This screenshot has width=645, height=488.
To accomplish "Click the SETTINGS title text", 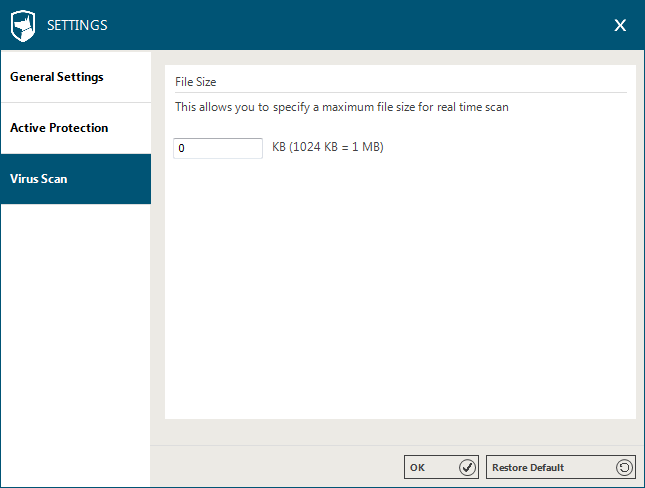I will tap(77, 26).
